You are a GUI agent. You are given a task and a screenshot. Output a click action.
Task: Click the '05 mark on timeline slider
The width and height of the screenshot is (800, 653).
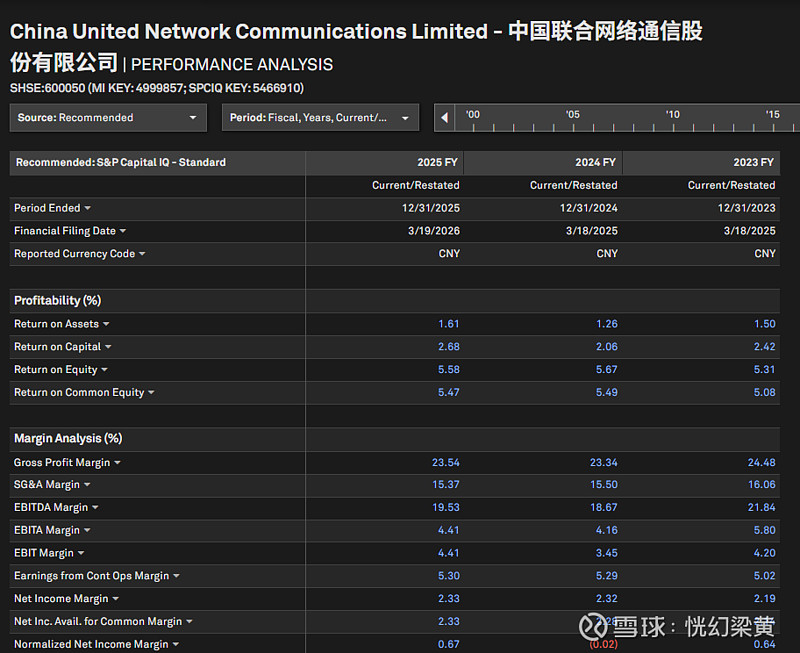pyautogui.click(x=573, y=115)
